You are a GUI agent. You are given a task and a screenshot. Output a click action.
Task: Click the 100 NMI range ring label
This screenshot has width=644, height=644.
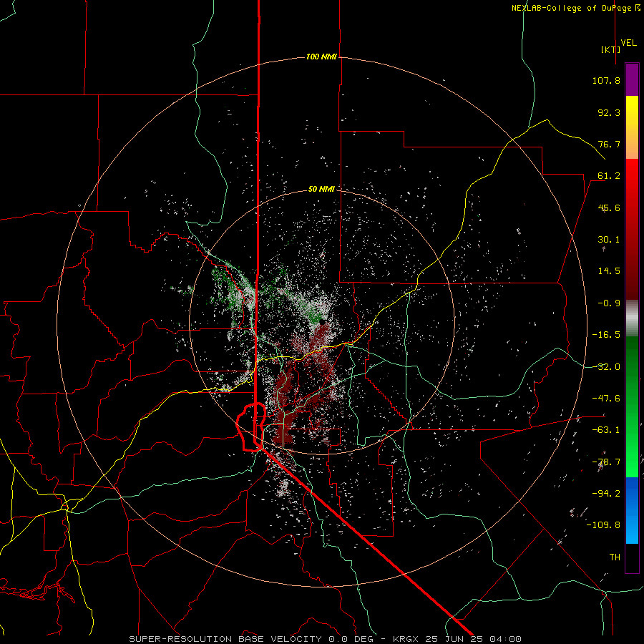point(321,57)
